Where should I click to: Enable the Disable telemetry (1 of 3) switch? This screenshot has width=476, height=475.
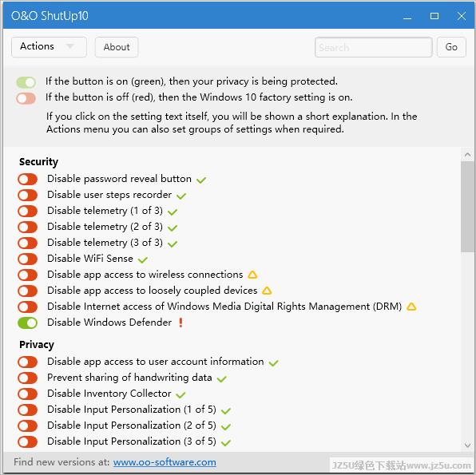[x=28, y=211]
